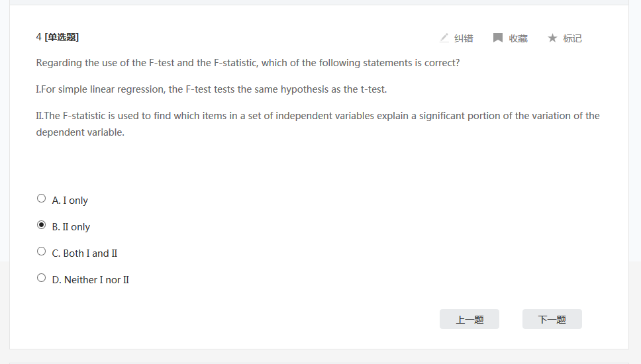The width and height of the screenshot is (641, 364).
Task: Go to previous question with 上一题
Action: 469,319
